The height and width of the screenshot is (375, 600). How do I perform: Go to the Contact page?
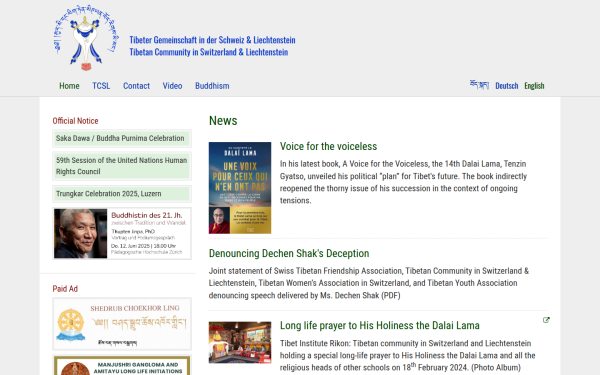point(136,86)
